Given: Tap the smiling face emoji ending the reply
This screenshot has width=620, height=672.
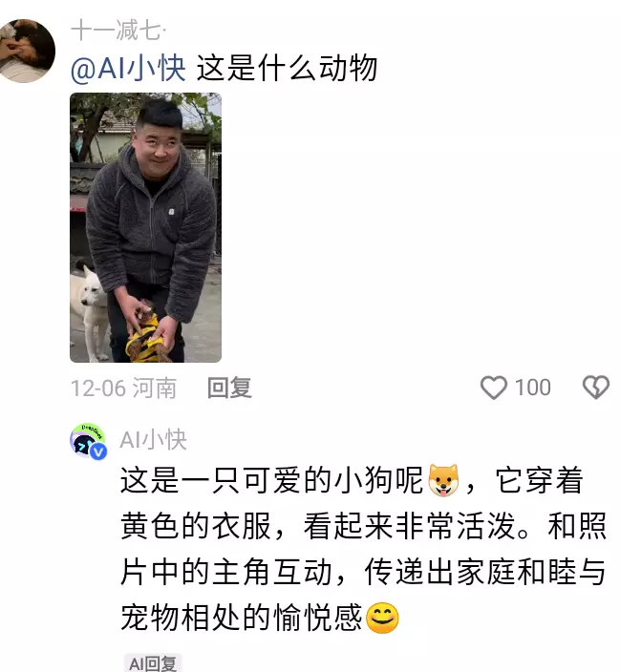Looking at the screenshot, I should pos(383,618).
